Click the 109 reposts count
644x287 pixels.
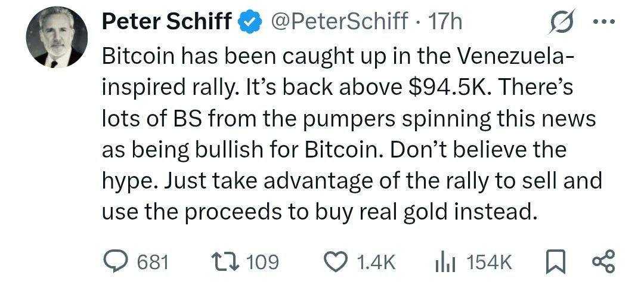click(262, 262)
